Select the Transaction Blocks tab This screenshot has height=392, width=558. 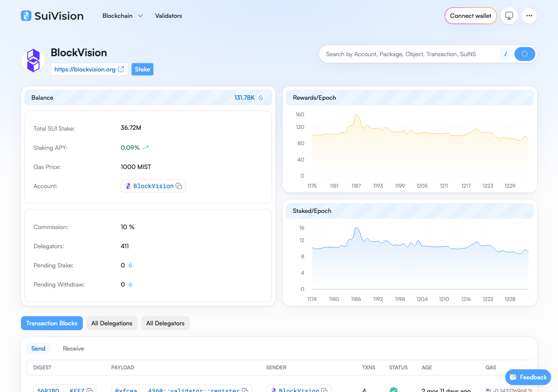pyautogui.click(x=52, y=323)
